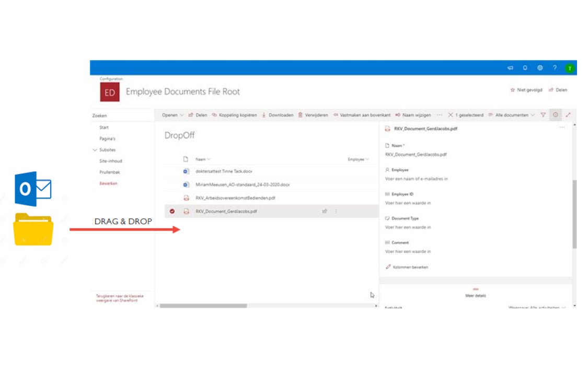Click the share icon on RKV_Document_GerdJacobs.pdf row
The height and width of the screenshot is (392, 588).
pyautogui.click(x=325, y=211)
